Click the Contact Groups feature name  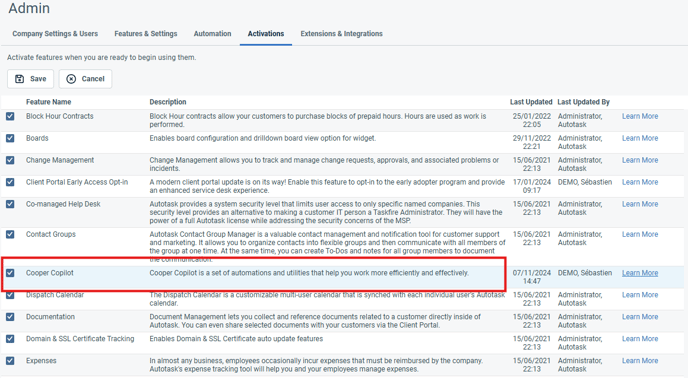coord(50,234)
